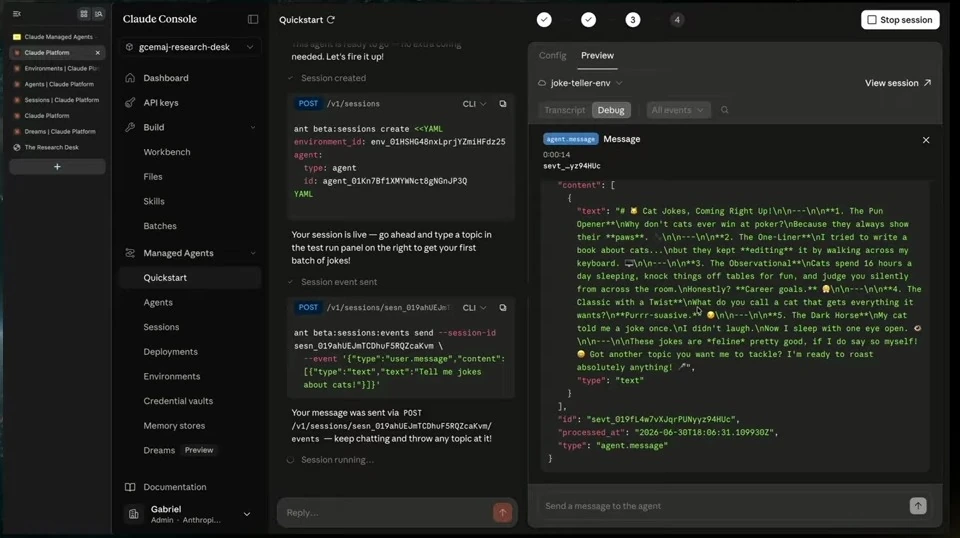This screenshot has width=960, height=538.
Task: Click the Dashboard home icon
Action: 130,78
